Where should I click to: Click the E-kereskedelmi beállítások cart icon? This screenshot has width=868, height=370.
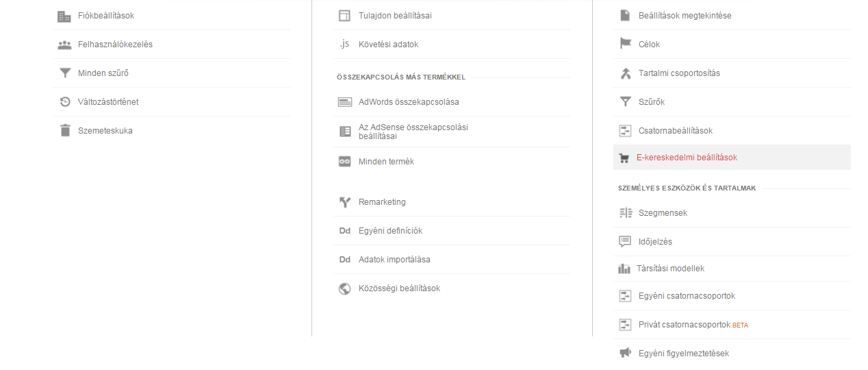[624, 158]
